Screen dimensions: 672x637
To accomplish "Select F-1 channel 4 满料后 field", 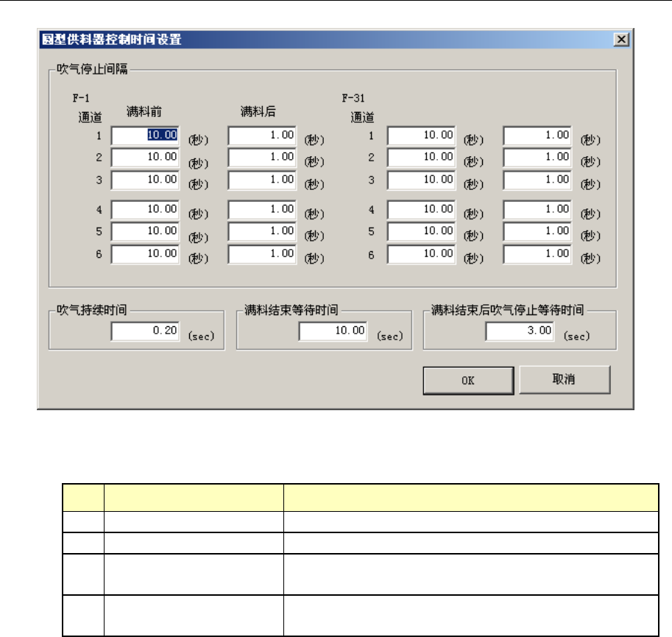I will coord(262,210).
